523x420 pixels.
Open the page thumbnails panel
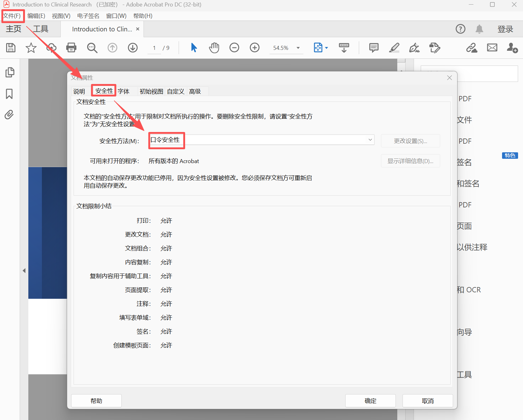[x=10, y=72]
